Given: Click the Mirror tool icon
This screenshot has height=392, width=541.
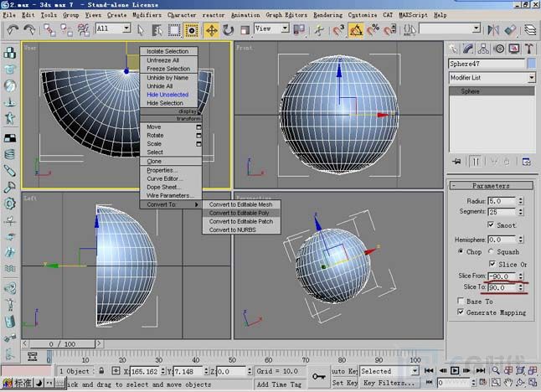Looking at the screenshot, I should [x=493, y=30].
